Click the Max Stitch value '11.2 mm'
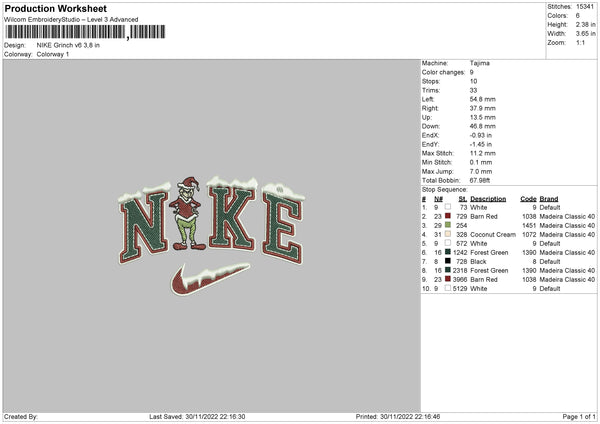 tap(483, 153)
